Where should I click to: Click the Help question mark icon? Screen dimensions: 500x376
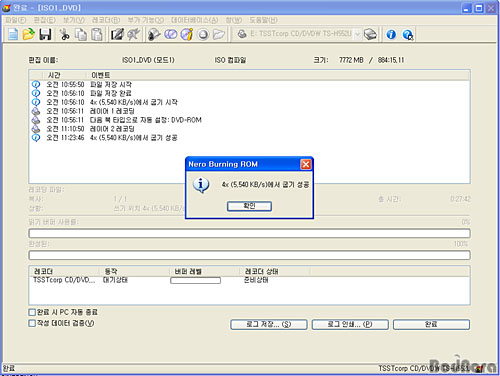click(408, 34)
